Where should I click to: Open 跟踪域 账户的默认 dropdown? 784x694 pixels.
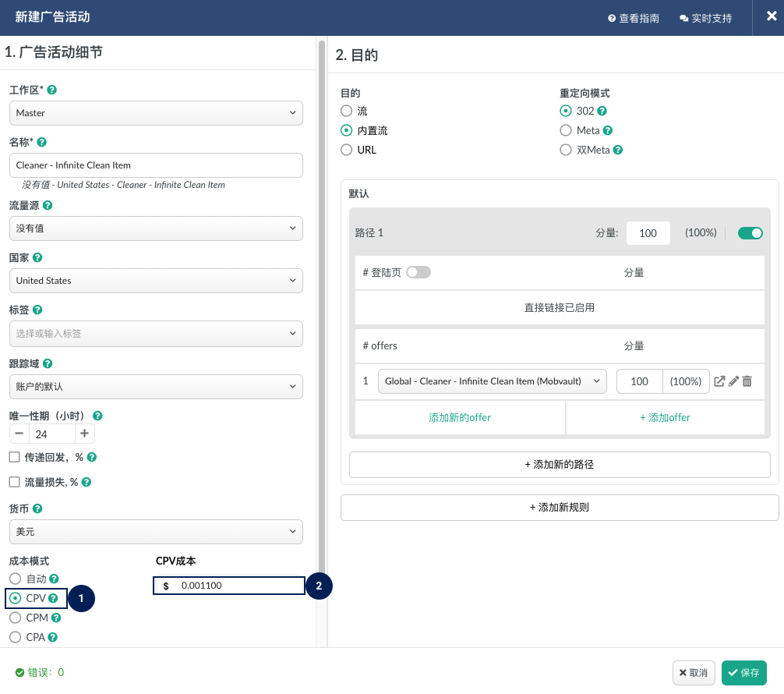point(156,387)
